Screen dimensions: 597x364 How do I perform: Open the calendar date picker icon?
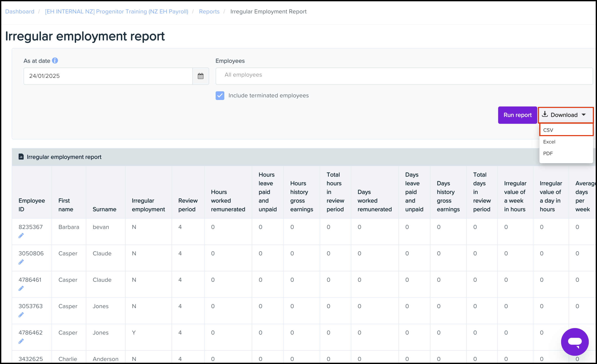200,76
